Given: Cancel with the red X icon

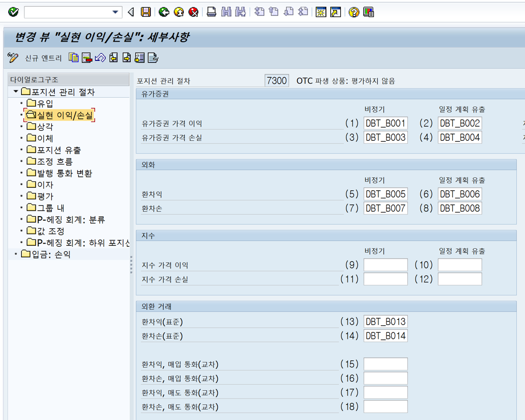Looking at the screenshot, I should click(x=193, y=12).
